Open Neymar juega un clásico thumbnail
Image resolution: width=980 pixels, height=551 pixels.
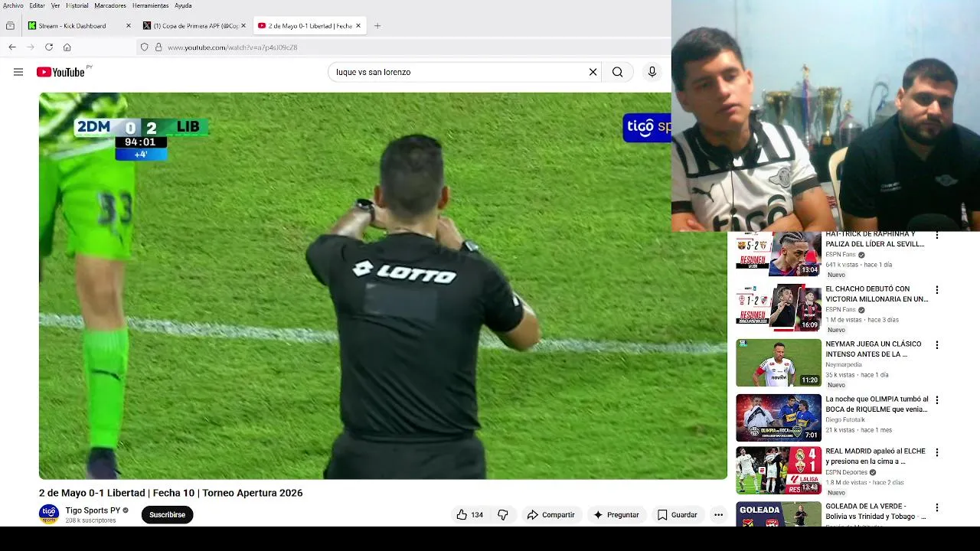(779, 363)
